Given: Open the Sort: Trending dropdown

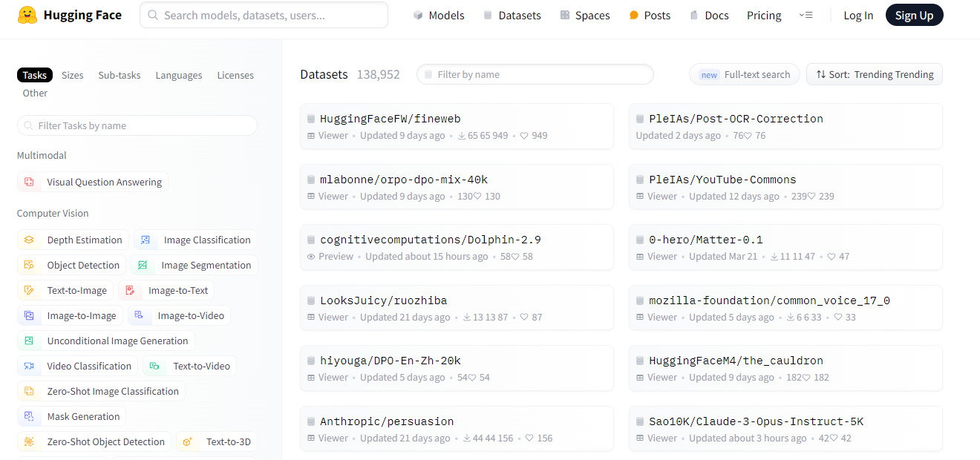Looking at the screenshot, I should click(874, 75).
